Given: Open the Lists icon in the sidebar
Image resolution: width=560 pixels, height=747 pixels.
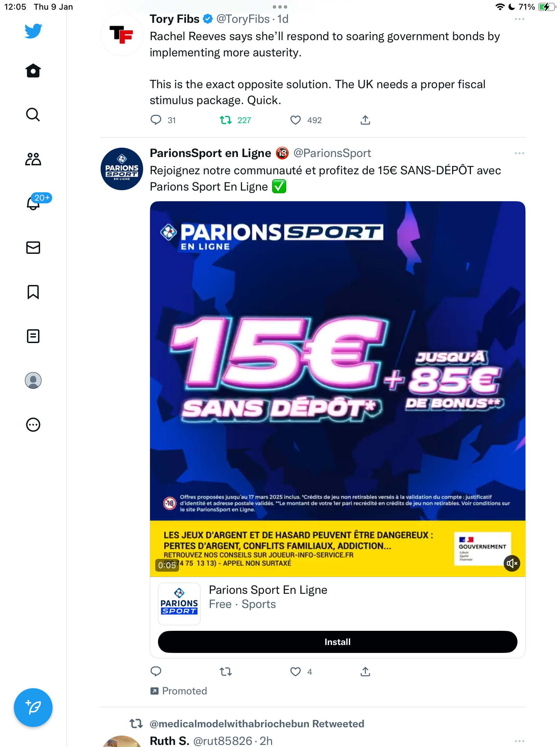Looking at the screenshot, I should (x=33, y=336).
